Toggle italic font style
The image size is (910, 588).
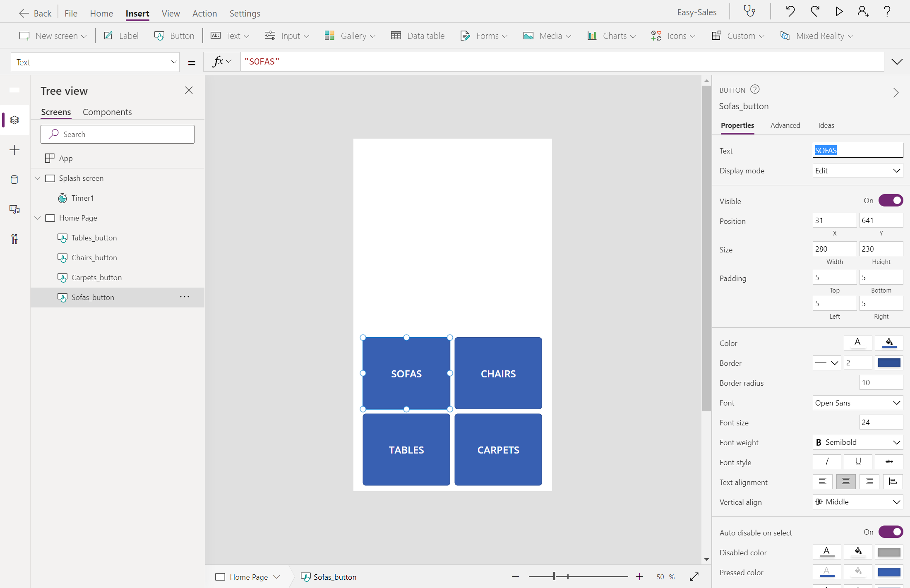coord(827,462)
